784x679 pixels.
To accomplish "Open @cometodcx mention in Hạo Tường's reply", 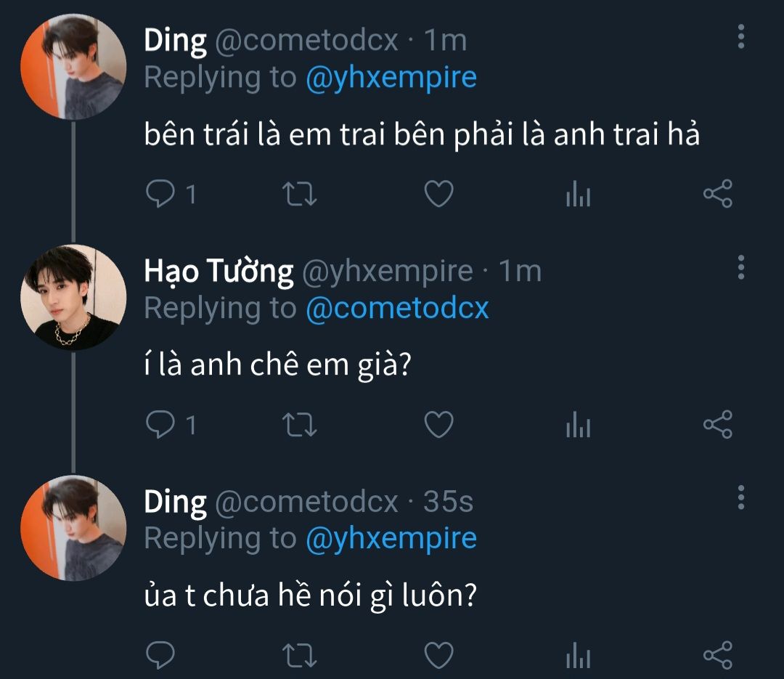I will pos(397,308).
